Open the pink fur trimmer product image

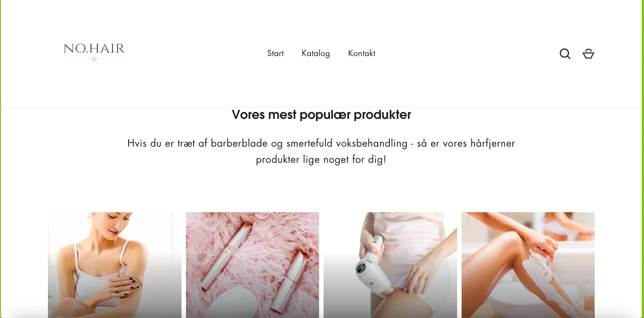[252, 265]
